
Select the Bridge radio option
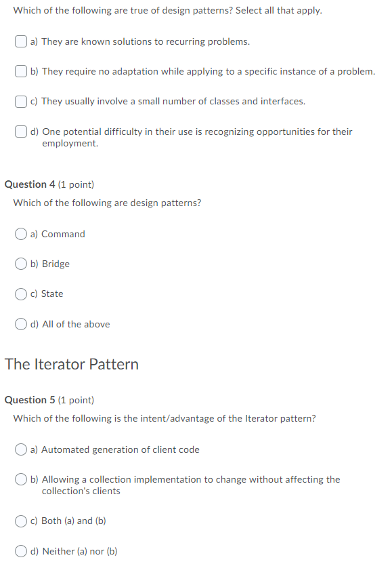click(21, 264)
